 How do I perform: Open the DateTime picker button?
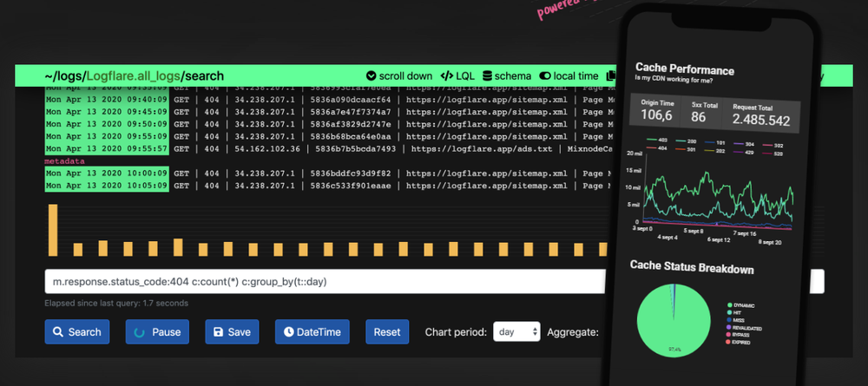coord(312,332)
